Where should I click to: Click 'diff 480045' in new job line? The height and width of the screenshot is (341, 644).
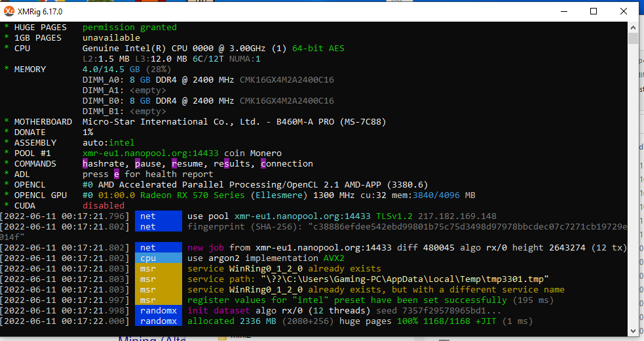click(x=425, y=248)
